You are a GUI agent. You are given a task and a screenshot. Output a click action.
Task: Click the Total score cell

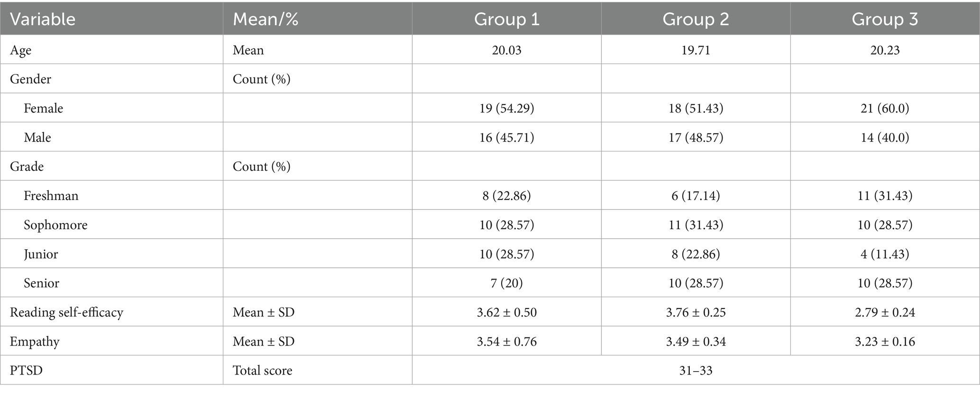(262, 371)
